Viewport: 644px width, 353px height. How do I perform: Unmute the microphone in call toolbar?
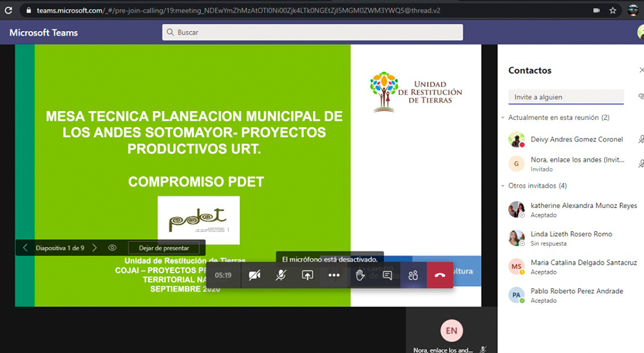click(x=281, y=275)
